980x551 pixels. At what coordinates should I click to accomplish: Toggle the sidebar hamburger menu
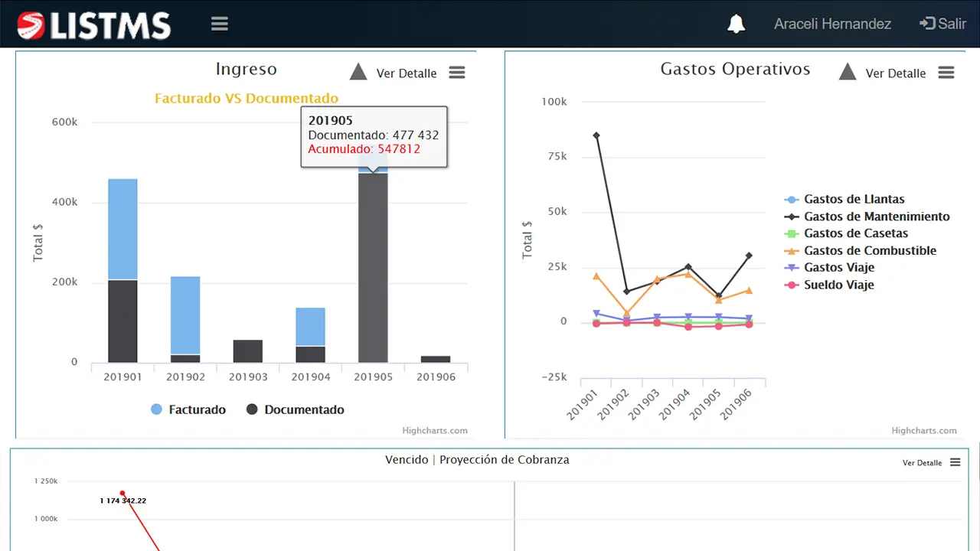click(220, 24)
